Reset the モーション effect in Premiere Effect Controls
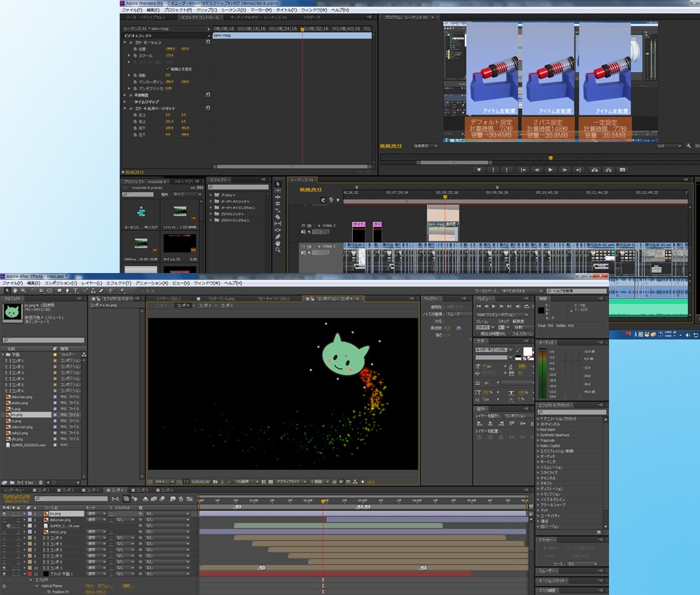The width and height of the screenshot is (700, 595). [208, 42]
